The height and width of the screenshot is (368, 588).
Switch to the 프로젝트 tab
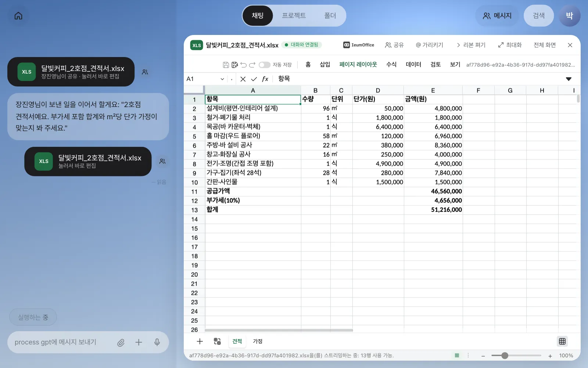tap(294, 16)
